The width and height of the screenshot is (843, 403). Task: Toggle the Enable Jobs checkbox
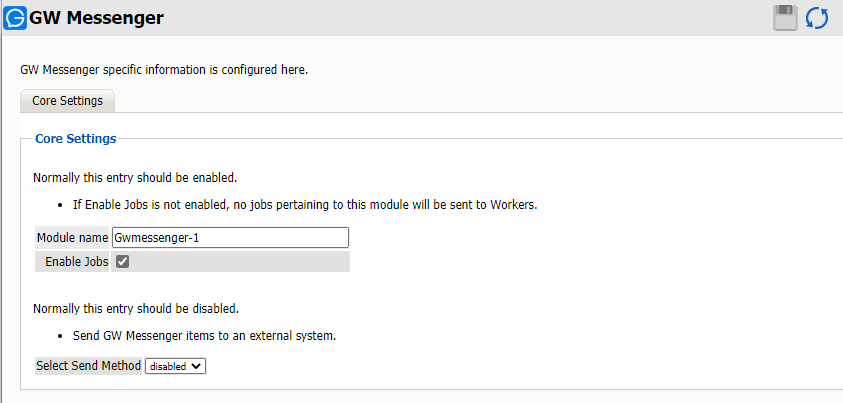[122, 262]
